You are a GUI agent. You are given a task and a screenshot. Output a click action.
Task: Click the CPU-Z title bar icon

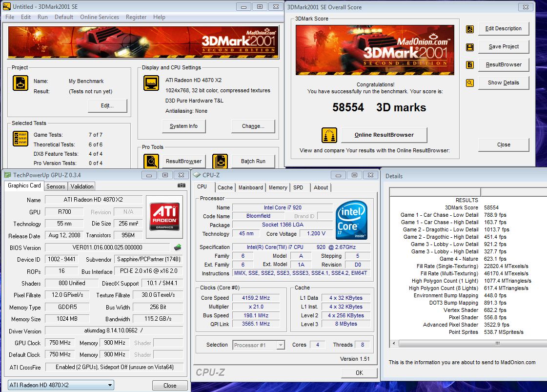(197, 175)
